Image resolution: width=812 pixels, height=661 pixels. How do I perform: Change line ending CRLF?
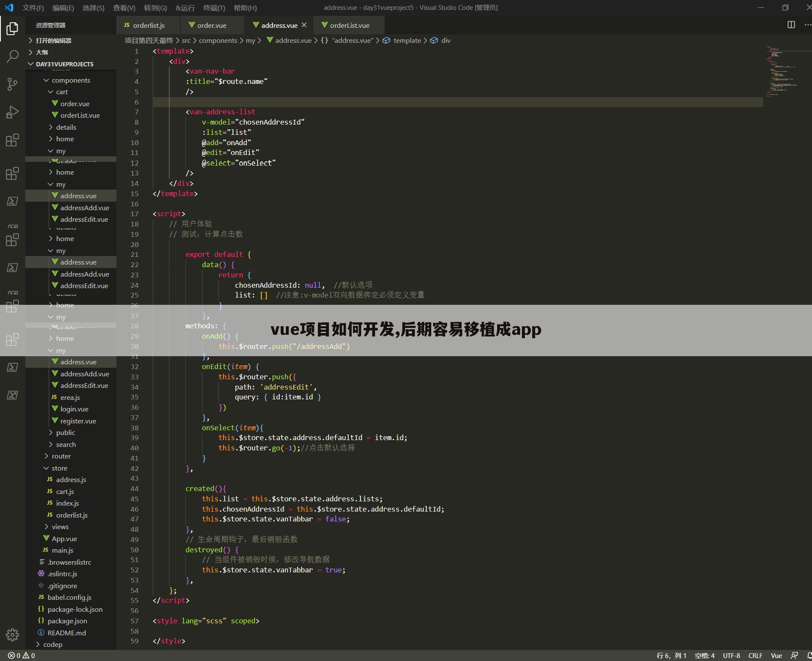756,655
